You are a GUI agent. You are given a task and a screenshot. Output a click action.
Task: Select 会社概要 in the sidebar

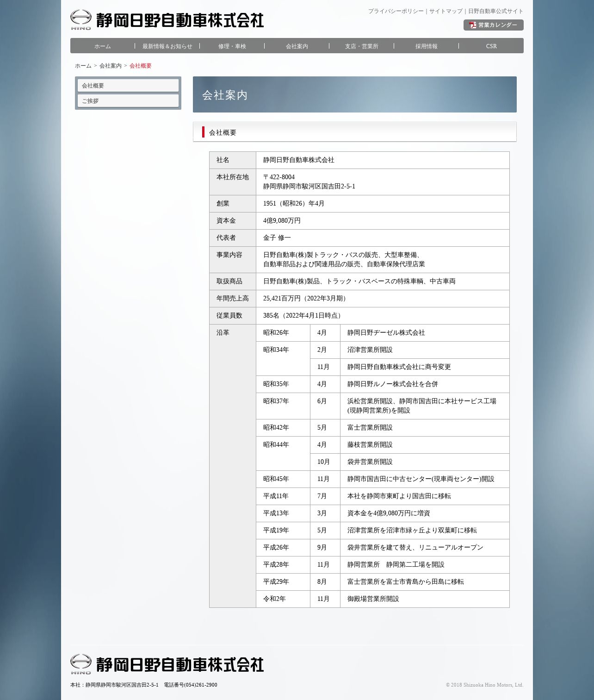pyautogui.click(x=128, y=86)
